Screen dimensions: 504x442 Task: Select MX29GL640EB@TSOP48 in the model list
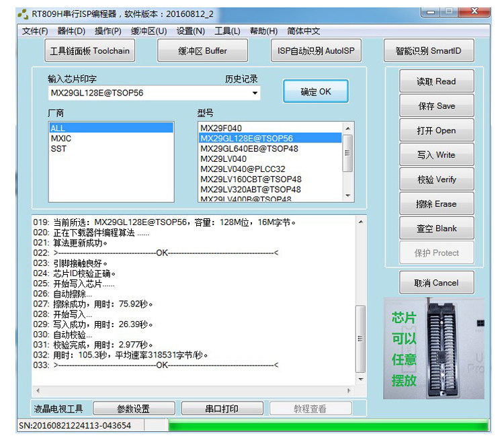pos(270,148)
